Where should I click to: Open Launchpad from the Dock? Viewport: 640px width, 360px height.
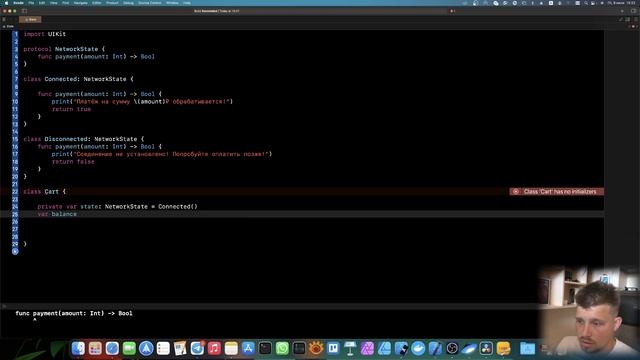coord(95,348)
